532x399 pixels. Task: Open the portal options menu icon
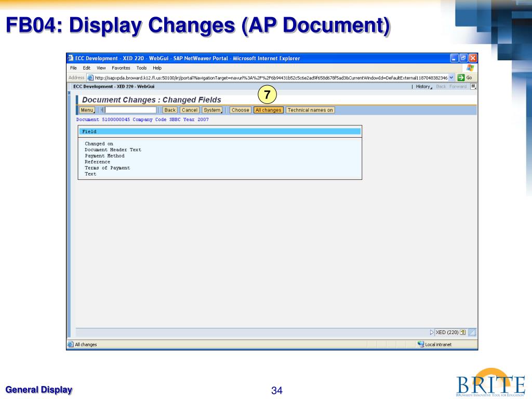pyautogui.click(x=473, y=87)
